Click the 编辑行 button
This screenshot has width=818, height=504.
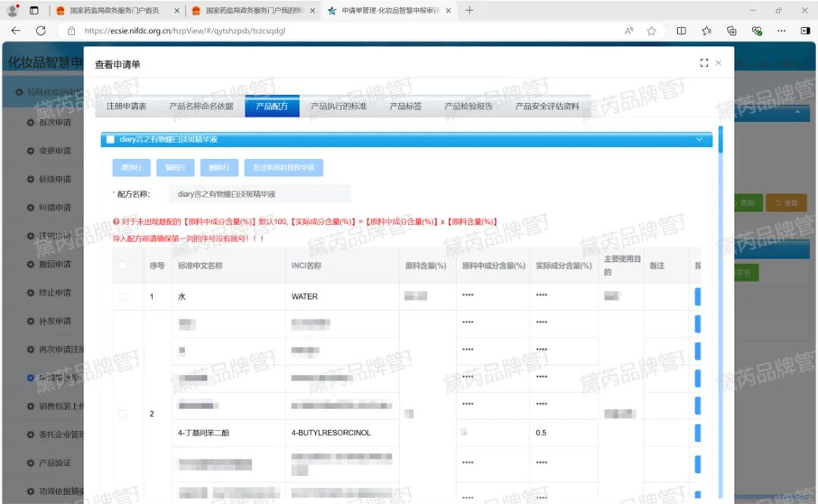pos(175,167)
